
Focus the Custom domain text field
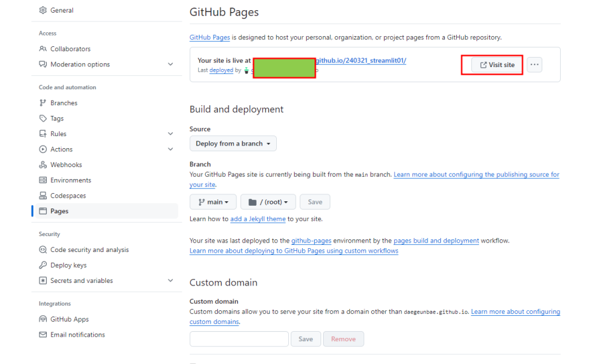[x=239, y=339]
